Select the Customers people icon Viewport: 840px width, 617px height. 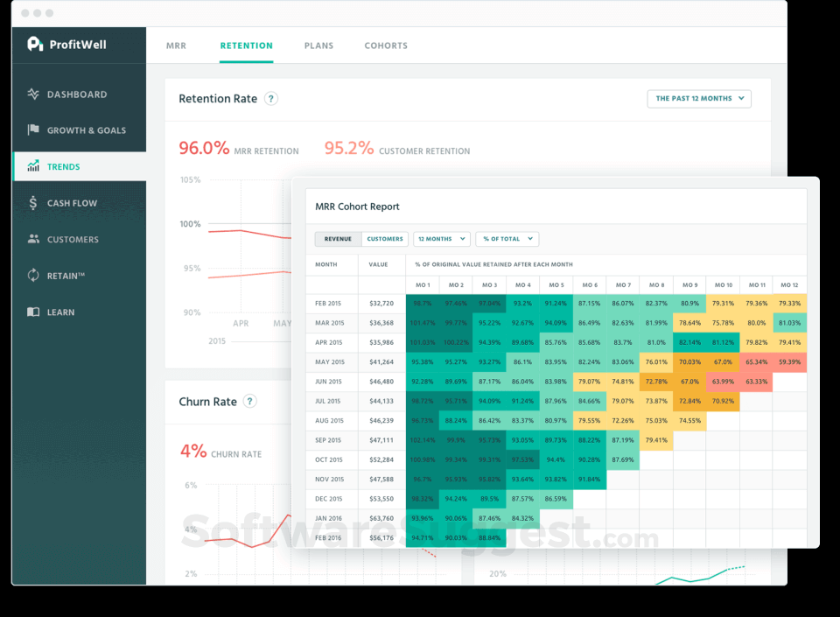(33, 239)
